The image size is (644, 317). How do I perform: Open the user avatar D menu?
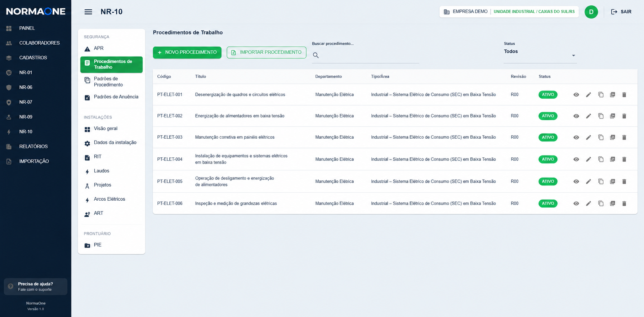coord(591,12)
